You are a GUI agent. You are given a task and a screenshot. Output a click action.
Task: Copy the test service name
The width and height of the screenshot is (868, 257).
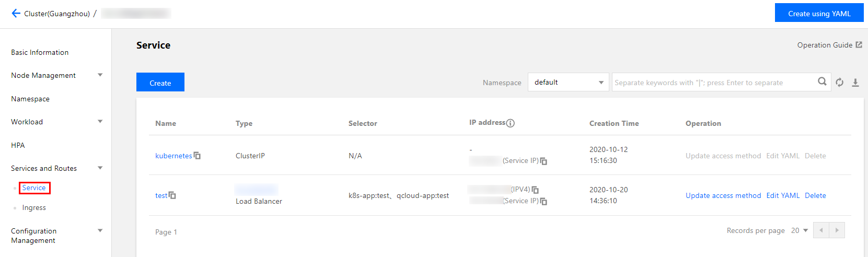tap(172, 195)
